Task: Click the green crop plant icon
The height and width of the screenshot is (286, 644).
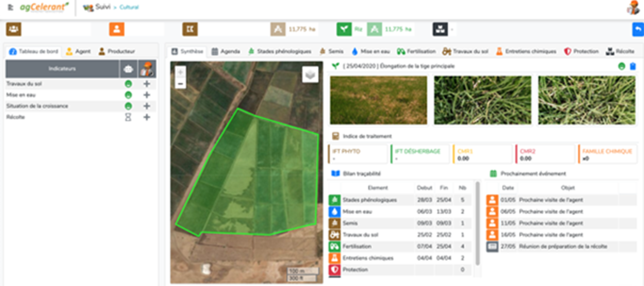Action: (x=344, y=29)
